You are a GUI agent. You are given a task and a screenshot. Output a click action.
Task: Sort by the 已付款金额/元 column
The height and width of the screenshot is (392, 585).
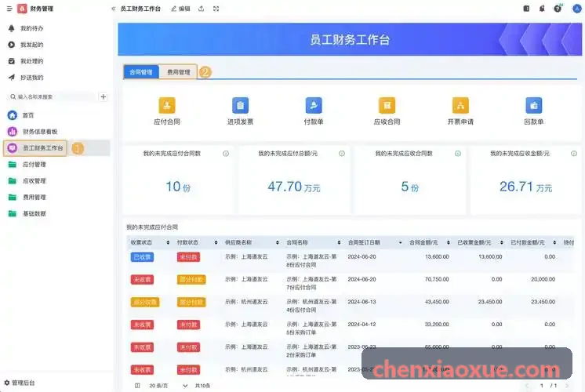[x=554, y=242]
